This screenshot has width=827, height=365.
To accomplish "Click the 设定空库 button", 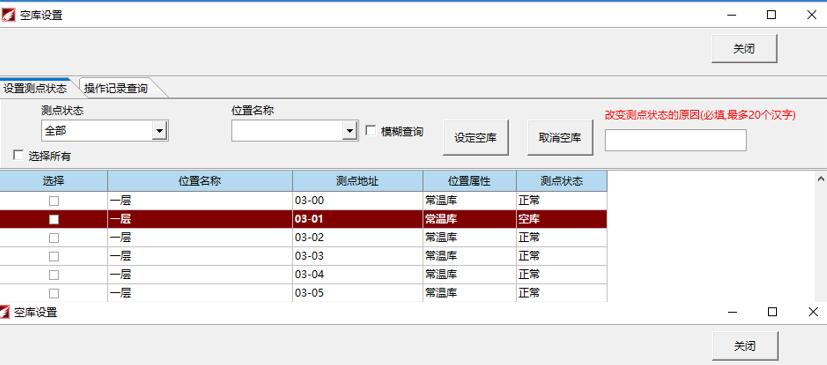I will (475, 138).
